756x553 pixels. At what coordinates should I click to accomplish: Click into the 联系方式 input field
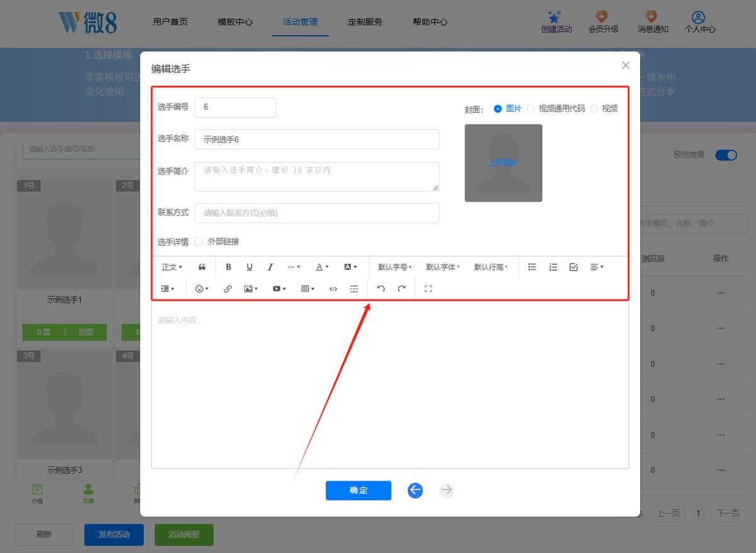[x=317, y=213]
